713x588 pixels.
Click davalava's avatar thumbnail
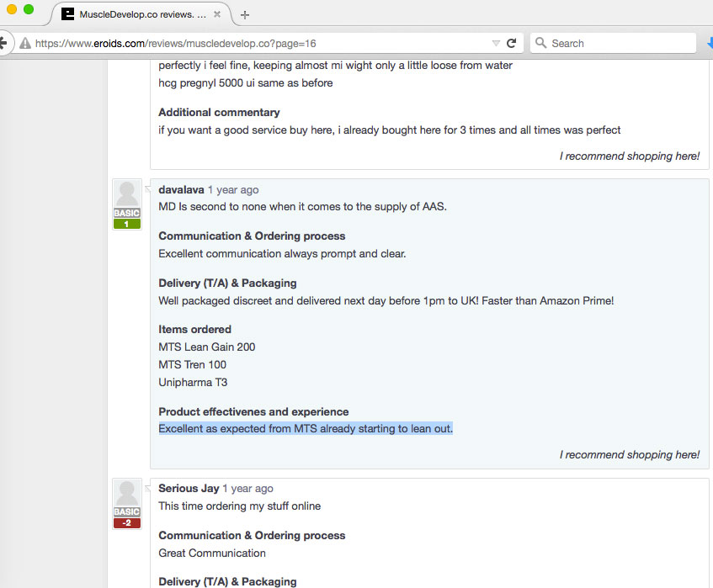[x=127, y=194]
